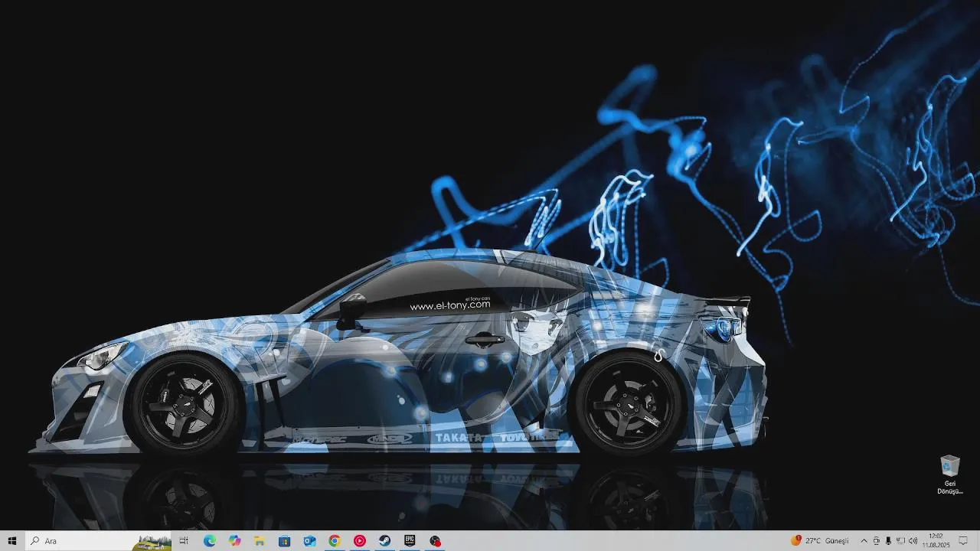Image resolution: width=980 pixels, height=551 pixels.
Task: Open Epic Games Launcher icon
Action: 410,541
